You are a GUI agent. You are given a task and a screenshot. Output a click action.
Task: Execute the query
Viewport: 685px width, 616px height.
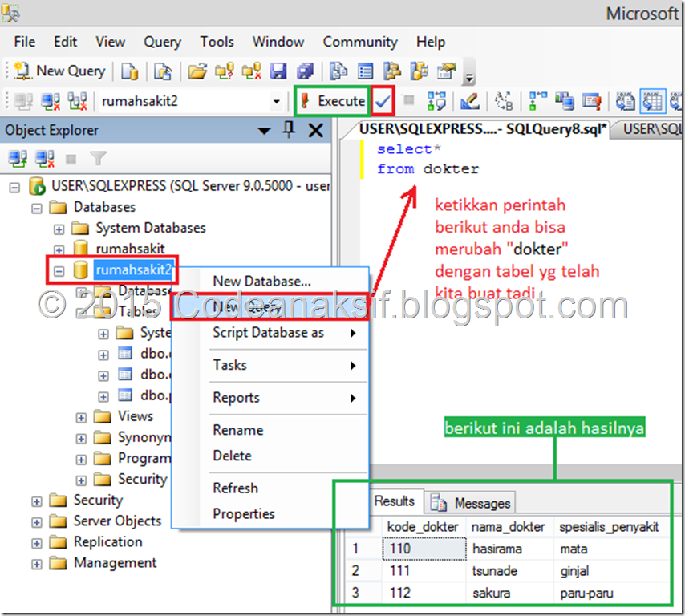click(x=332, y=101)
